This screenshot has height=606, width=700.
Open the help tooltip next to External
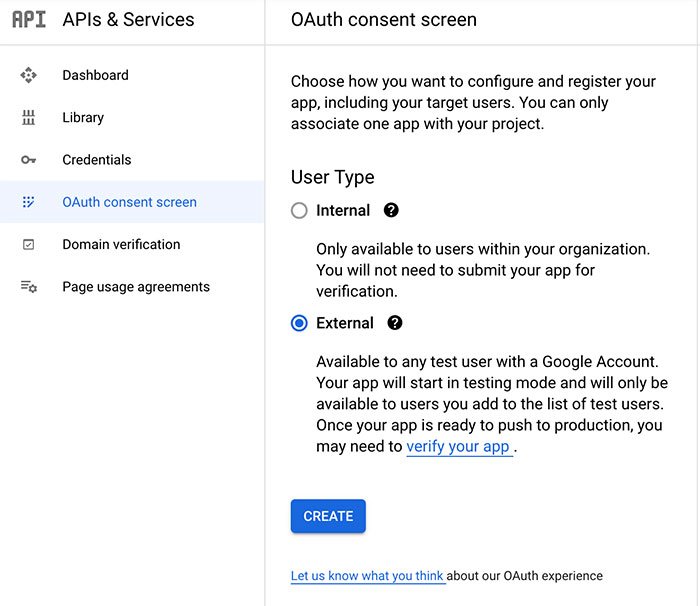[395, 323]
